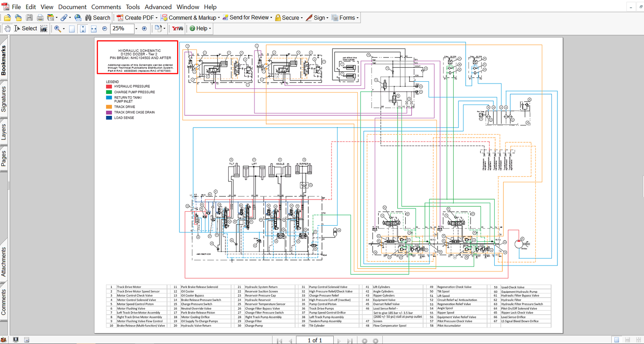This screenshot has height=344, width=644.
Task: Click the Search button with binoculars
Action: [x=97, y=18]
